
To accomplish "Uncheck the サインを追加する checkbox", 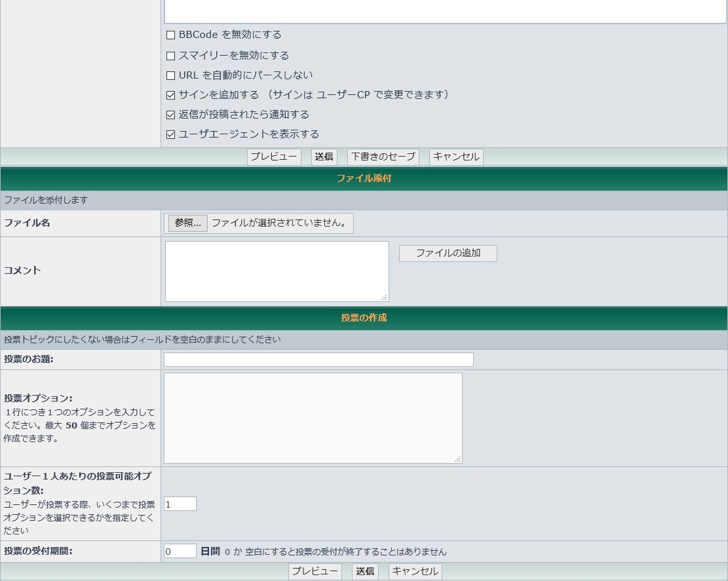I will coord(171,96).
